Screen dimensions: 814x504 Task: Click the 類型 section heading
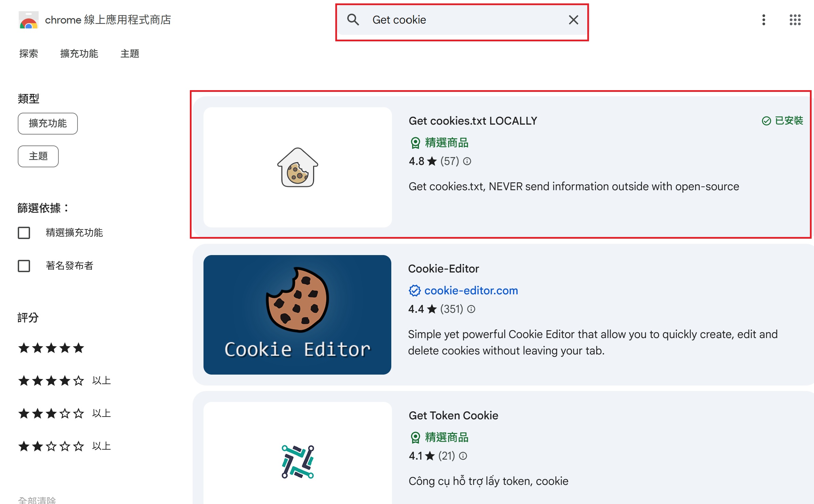29,99
